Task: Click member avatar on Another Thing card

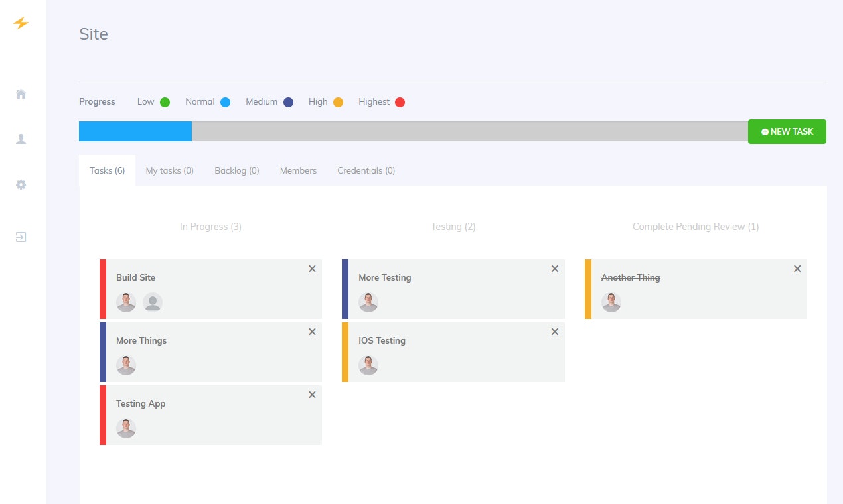Action: pyautogui.click(x=611, y=302)
